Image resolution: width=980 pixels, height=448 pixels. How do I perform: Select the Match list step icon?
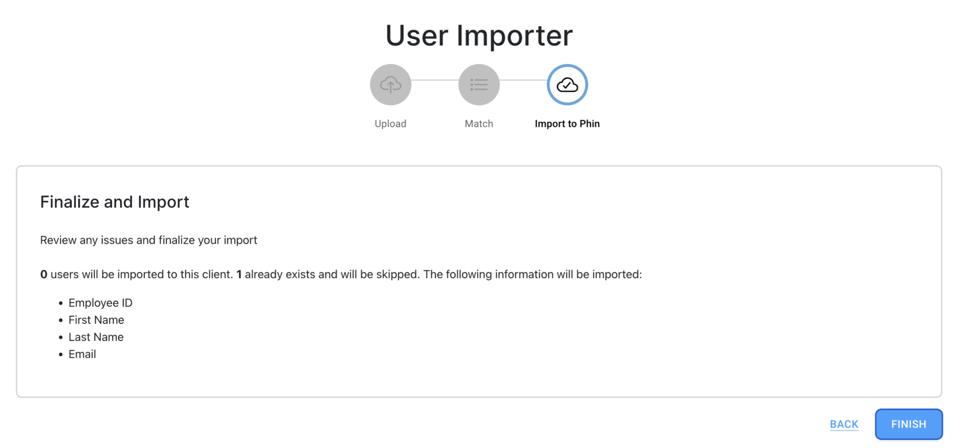(x=479, y=84)
